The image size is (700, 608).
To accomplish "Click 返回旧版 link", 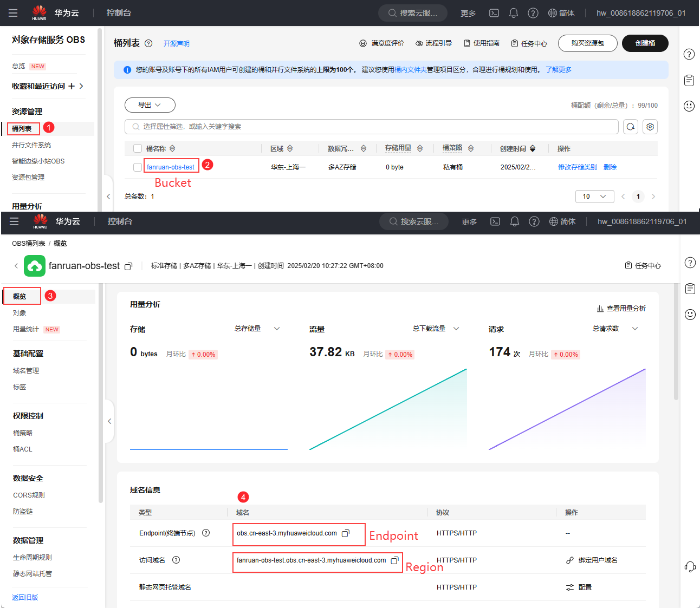I will [x=25, y=598].
